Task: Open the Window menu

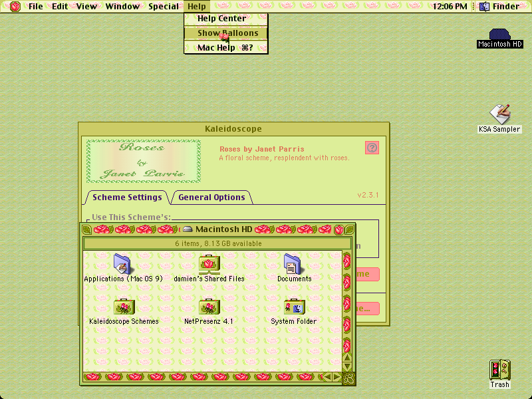Action: pos(122,7)
